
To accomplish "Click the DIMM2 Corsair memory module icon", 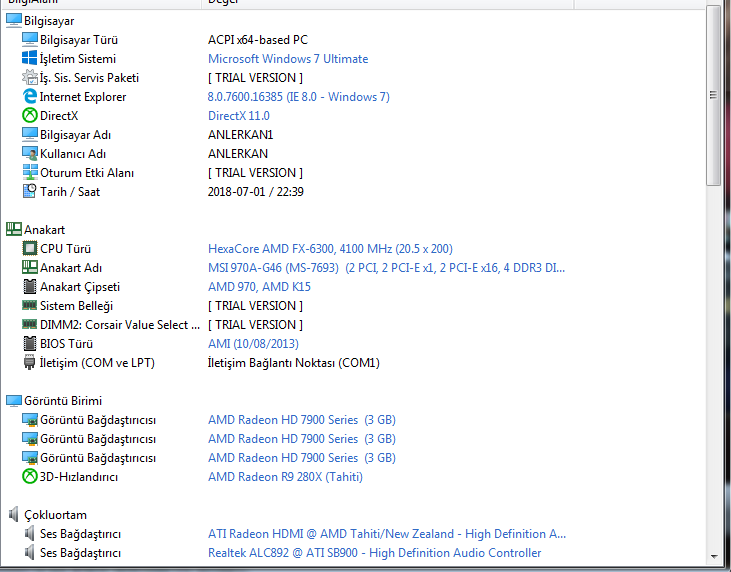I will 30,324.
